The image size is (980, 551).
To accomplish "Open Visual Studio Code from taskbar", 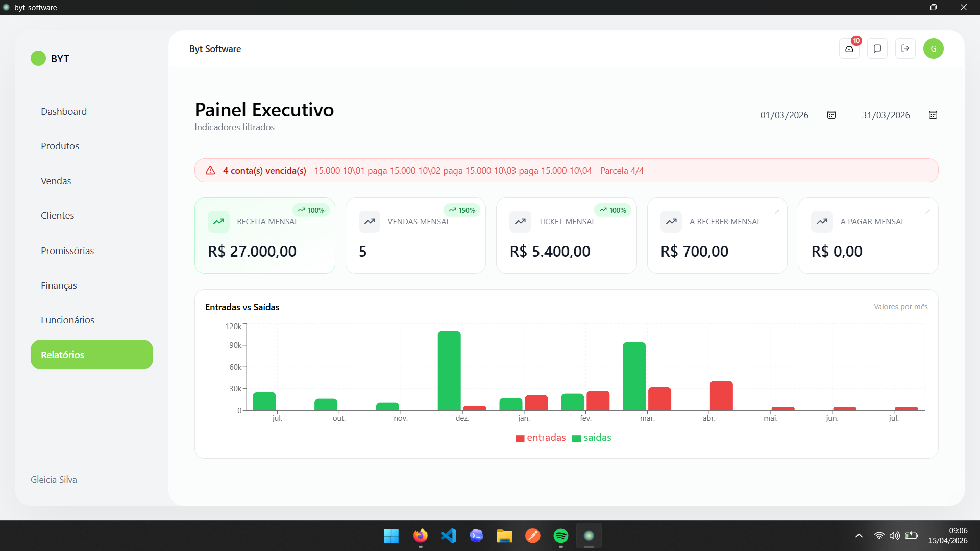I will 449,536.
